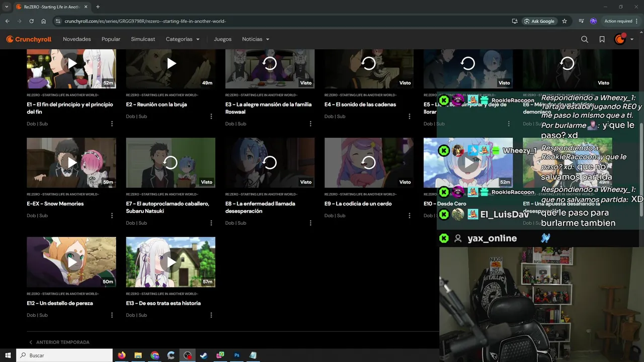Open more options for episode E12
The width and height of the screenshot is (644, 362).
pos(112,315)
